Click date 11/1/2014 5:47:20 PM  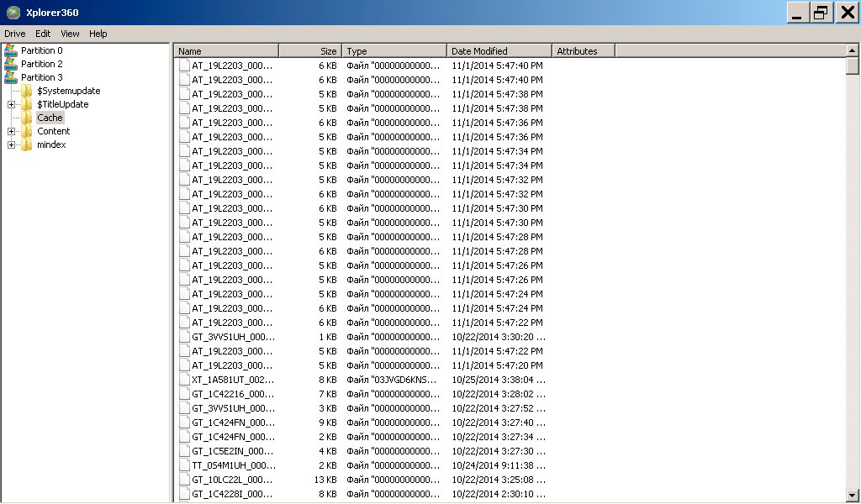[x=497, y=365]
